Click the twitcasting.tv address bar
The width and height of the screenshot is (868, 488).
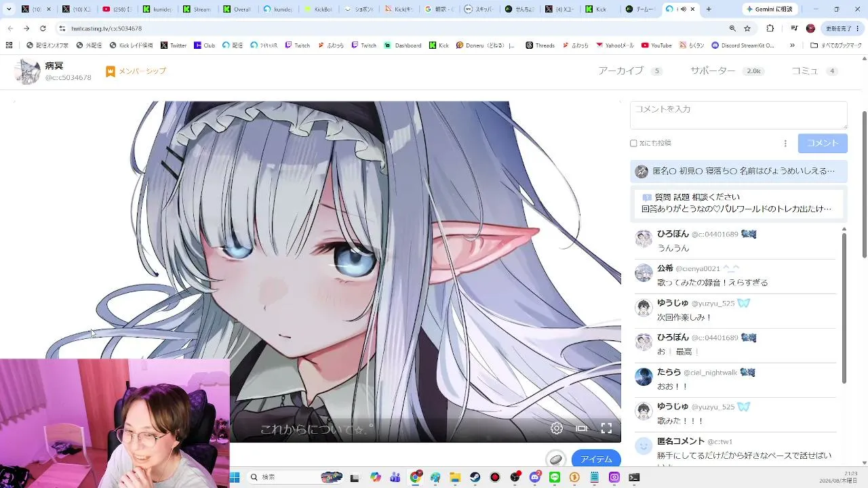(393, 28)
